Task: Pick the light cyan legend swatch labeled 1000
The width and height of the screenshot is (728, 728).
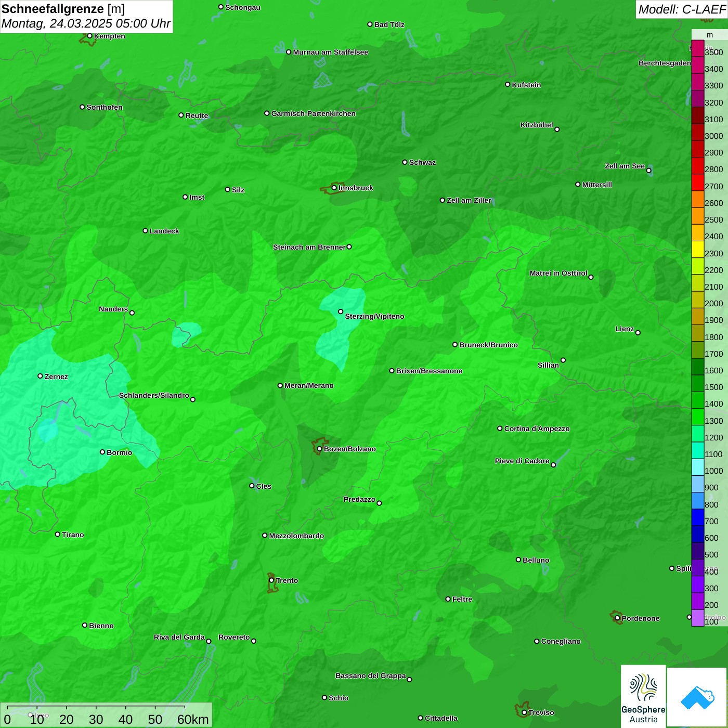Action: click(697, 467)
